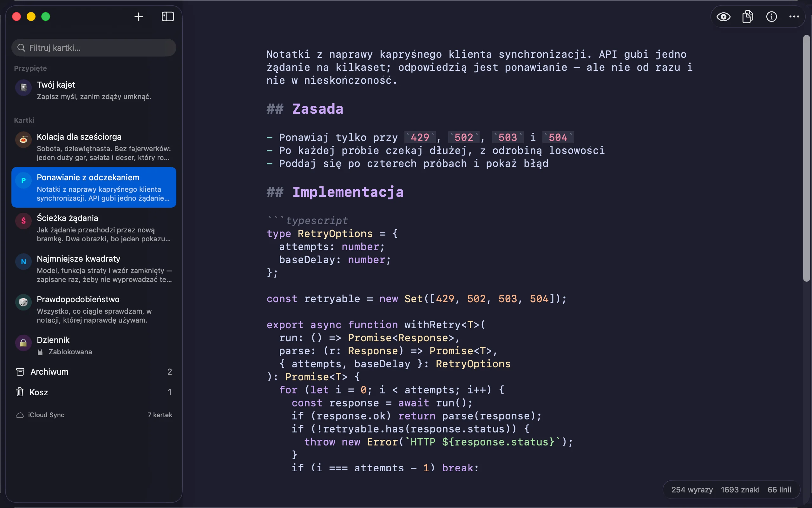Toggle the sidebar panel icon

point(168,17)
